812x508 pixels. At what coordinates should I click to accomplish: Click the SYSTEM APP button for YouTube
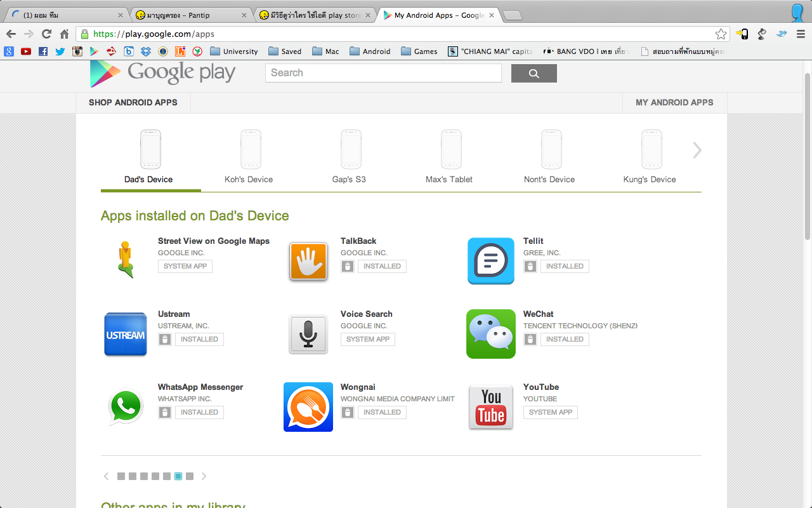[551, 412]
